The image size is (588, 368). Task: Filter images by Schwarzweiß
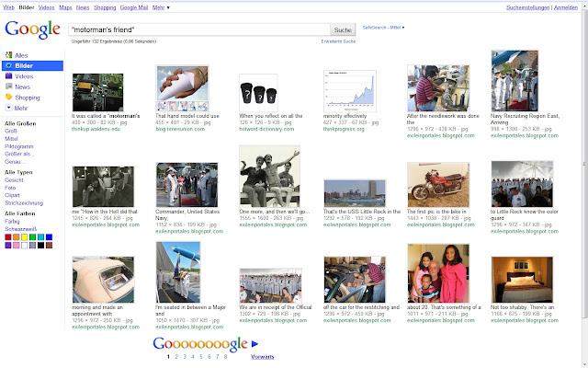click(20, 229)
